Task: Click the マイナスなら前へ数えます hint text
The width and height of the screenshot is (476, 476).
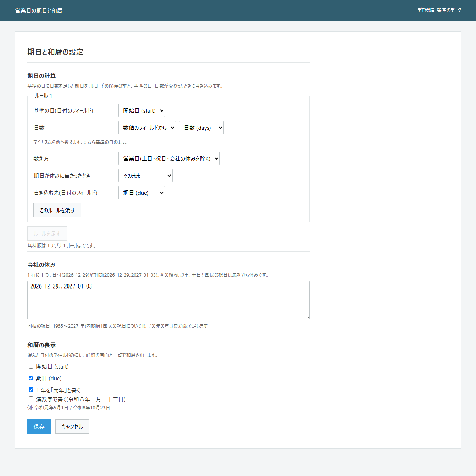Action: (x=81, y=142)
